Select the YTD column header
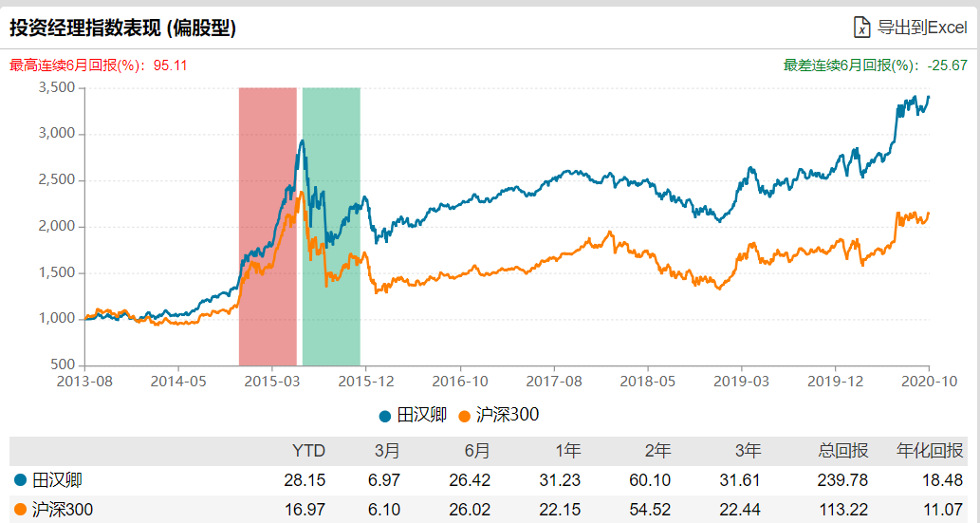The height and width of the screenshot is (523, 980). coord(309,451)
